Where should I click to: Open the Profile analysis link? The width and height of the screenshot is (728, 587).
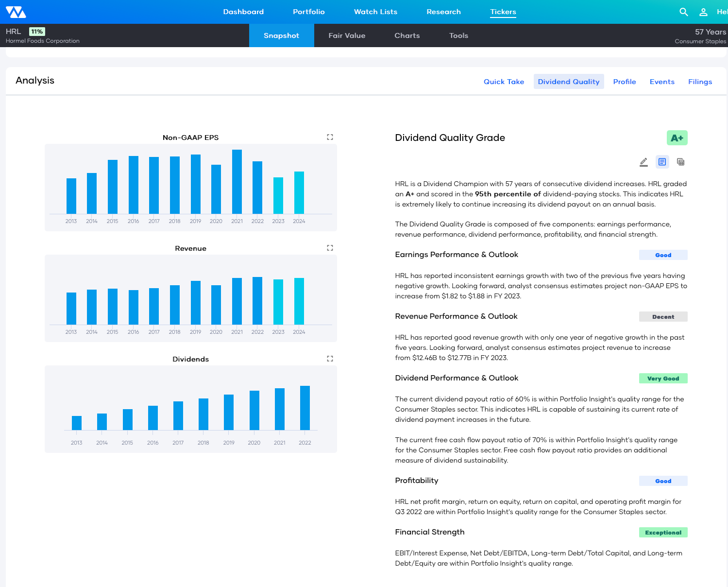pos(624,81)
